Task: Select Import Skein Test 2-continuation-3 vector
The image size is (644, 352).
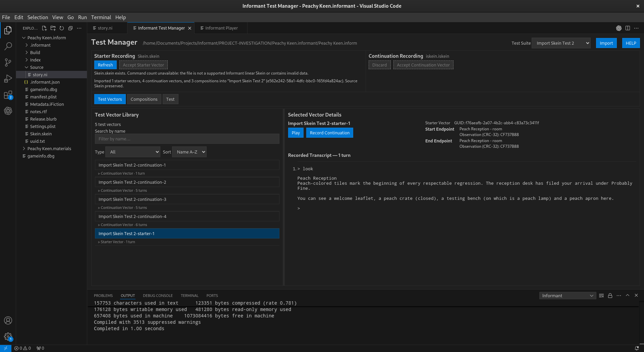Action: [x=187, y=199]
